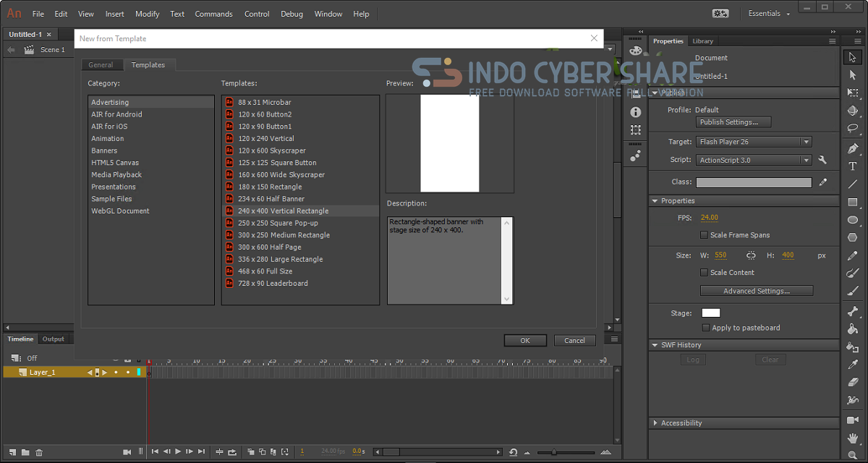This screenshot has height=463, width=868.
Task: Click the Stage color swatch
Action: point(711,313)
